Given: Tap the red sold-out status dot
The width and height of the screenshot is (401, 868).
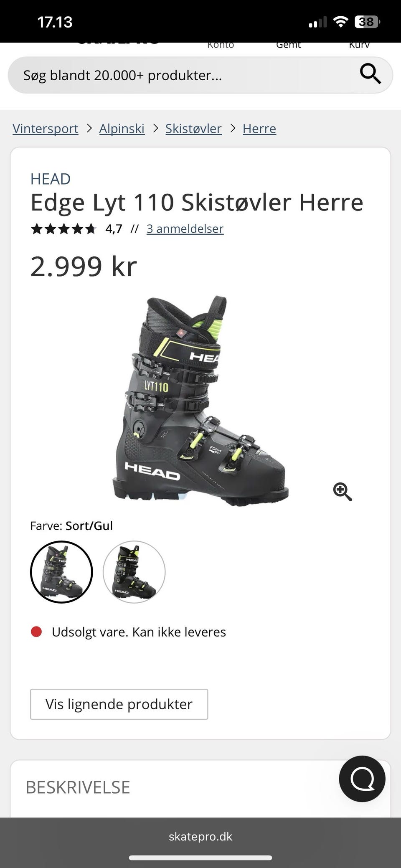Looking at the screenshot, I should point(36,632).
